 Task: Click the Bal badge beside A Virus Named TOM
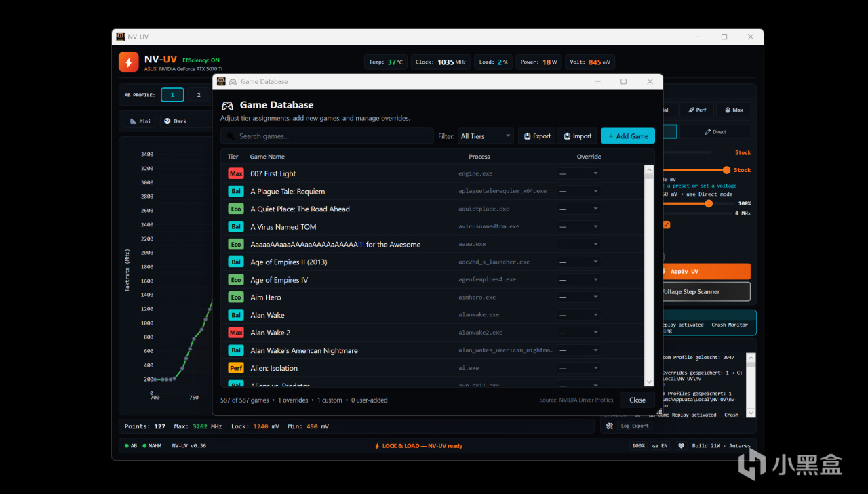coord(236,226)
